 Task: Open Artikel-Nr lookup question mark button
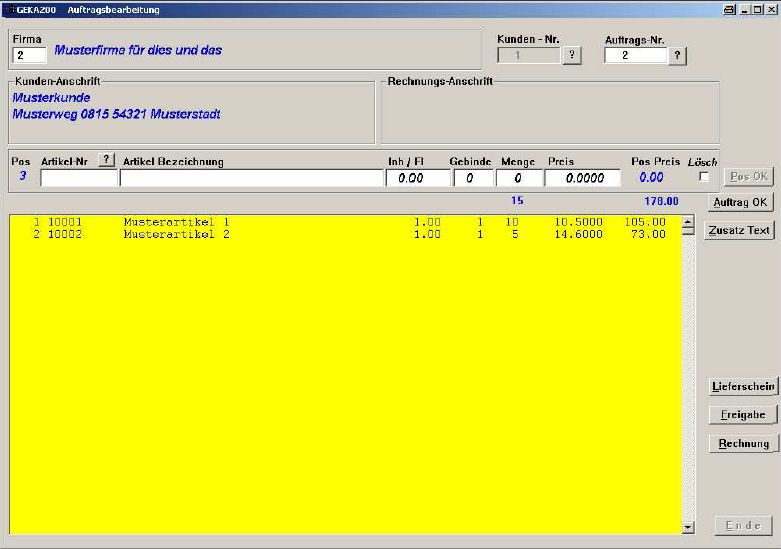pyautogui.click(x=106, y=159)
